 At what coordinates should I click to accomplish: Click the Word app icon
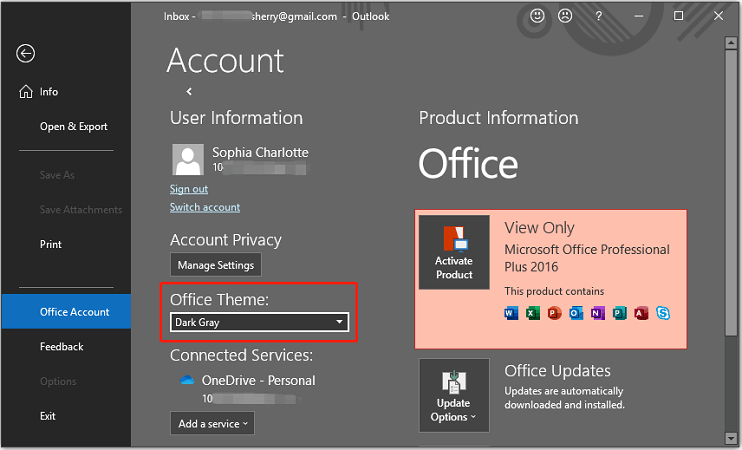pos(511,313)
